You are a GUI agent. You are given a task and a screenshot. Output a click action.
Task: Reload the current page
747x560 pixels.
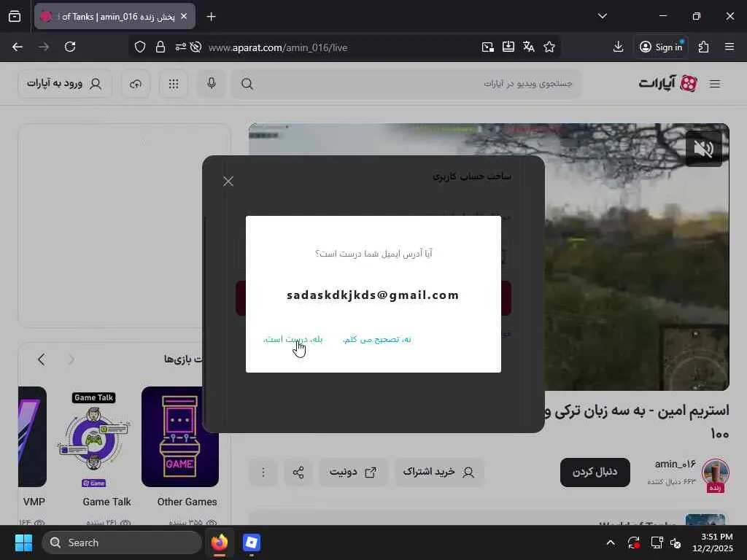70,47
